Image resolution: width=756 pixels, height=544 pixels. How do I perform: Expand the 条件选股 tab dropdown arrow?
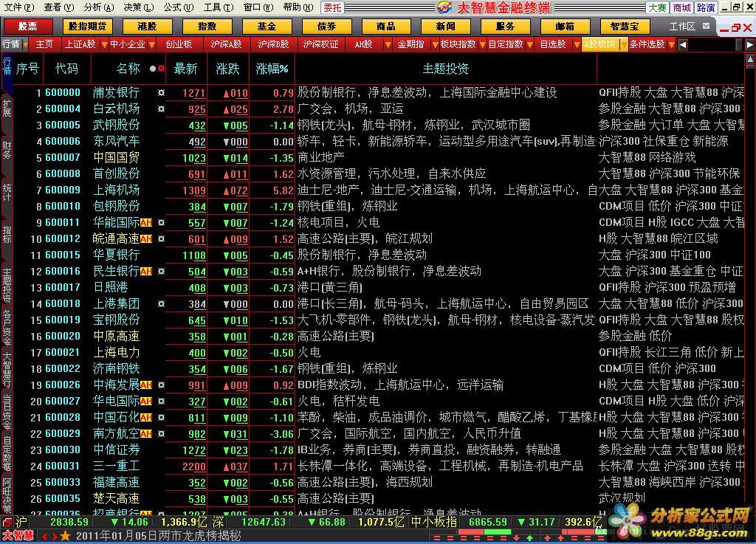point(671,44)
